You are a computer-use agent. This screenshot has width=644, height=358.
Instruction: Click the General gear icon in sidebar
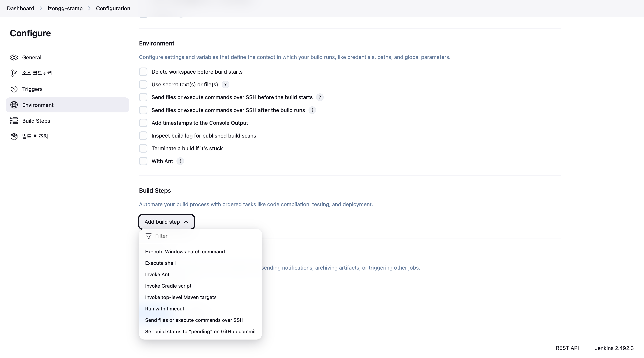point(14,57)
